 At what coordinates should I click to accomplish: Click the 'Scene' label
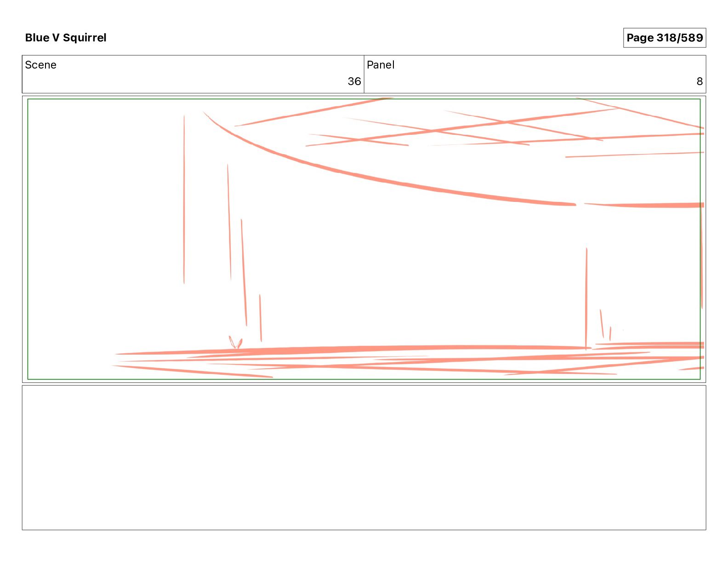coord(40,65)
